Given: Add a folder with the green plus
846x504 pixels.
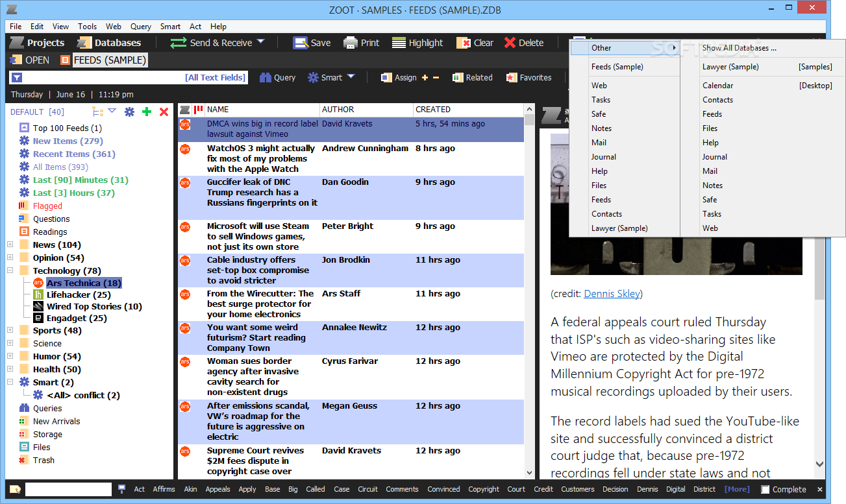Looking at the screenshot, I should point(147,112).
